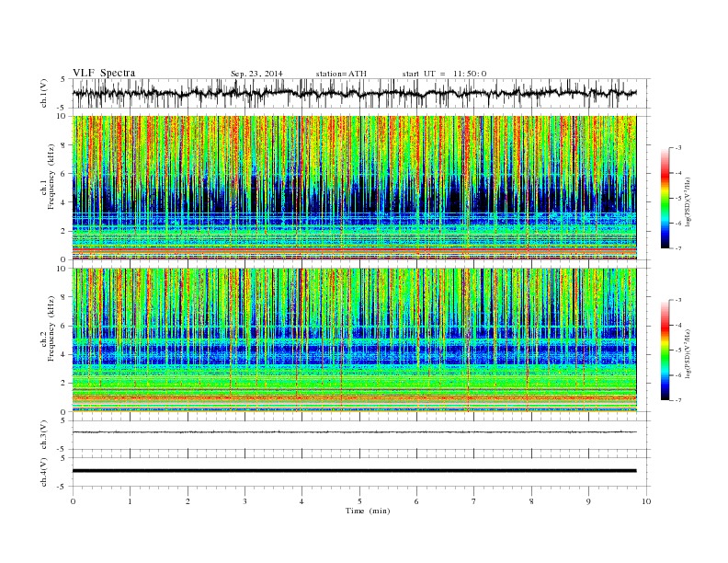Click the 'station=ATH' label
This screenshot has width=728, height=563.
point(341,74)
